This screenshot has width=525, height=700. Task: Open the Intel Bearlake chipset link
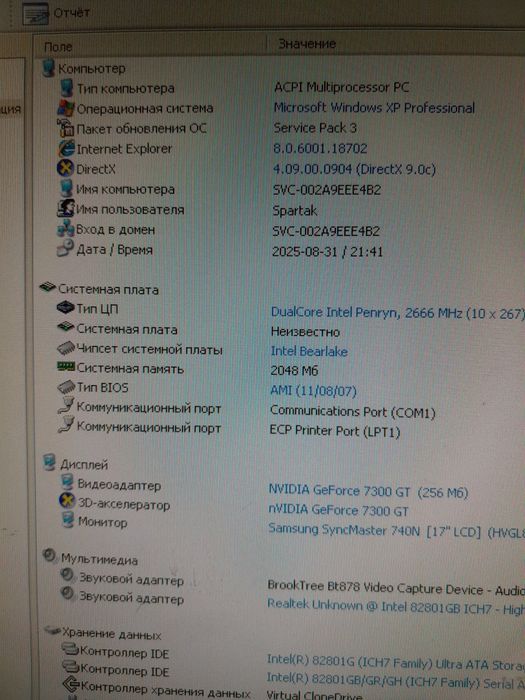(x=309, y=351)
